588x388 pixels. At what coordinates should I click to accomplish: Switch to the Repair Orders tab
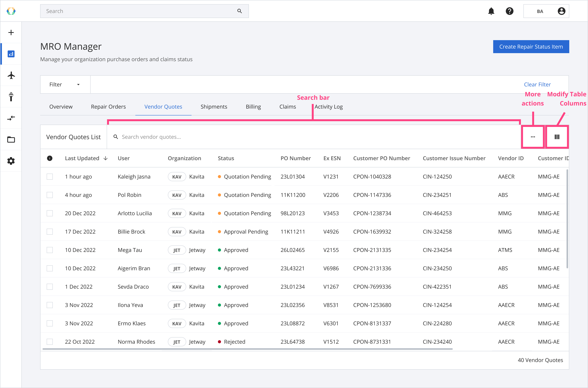pyautogui.click(x=108, y=107)
